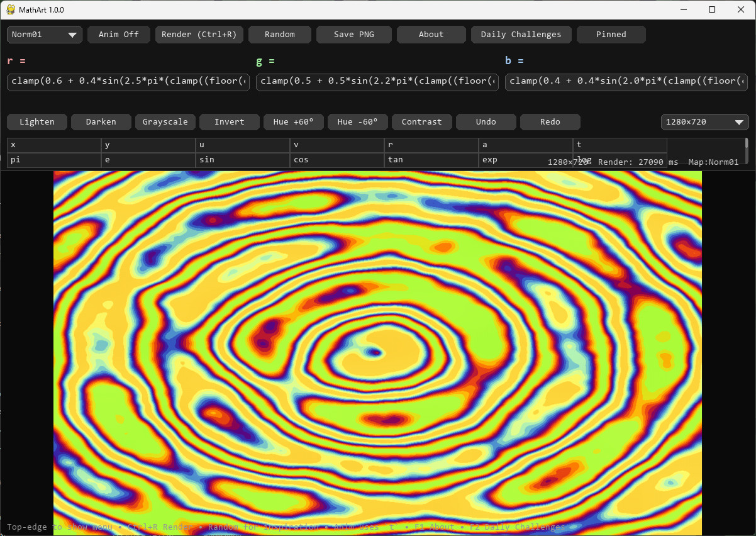The height and width of the screenshot is (536, 756).
Task: Edit the red channel formula field
Action: [x=129, y=82]
